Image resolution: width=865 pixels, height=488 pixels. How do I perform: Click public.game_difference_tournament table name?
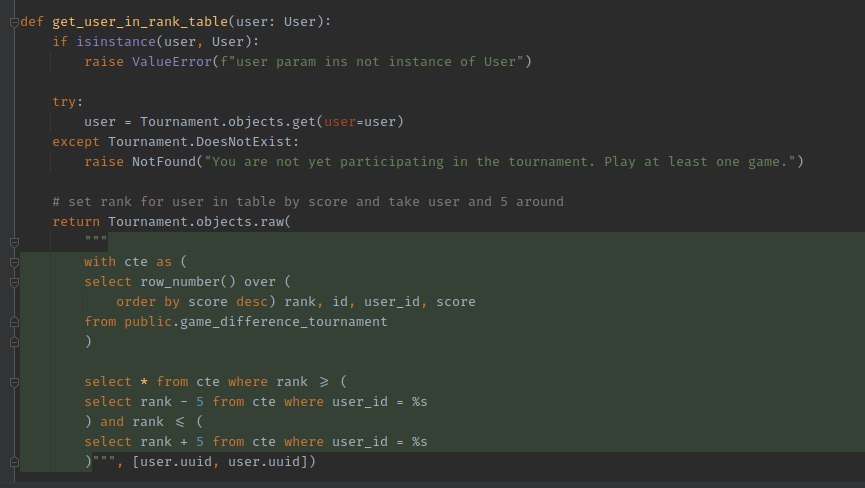(x=255, y=321)
